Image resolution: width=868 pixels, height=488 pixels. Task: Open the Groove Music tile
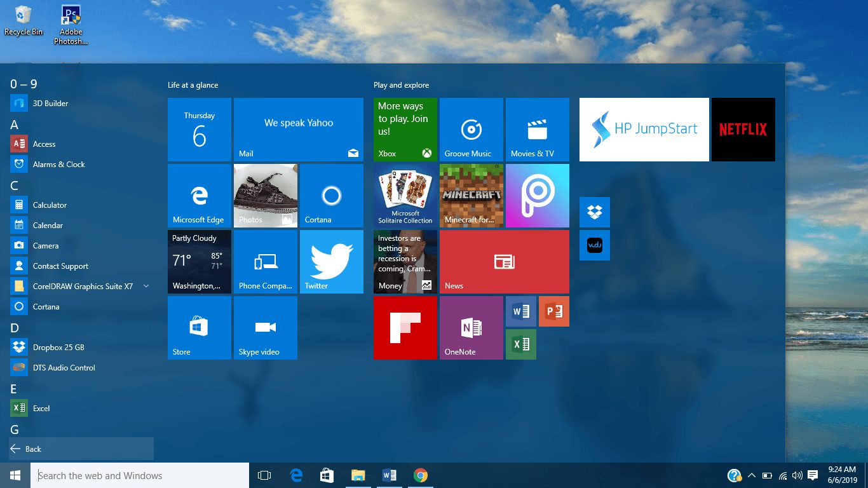tap(471, 130)
